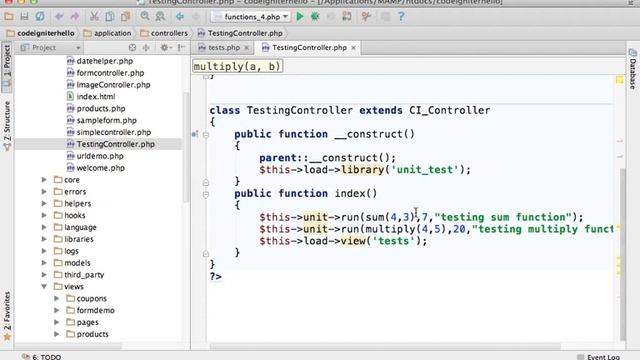Toggle the Structure tool window

(x=7, y=126)
